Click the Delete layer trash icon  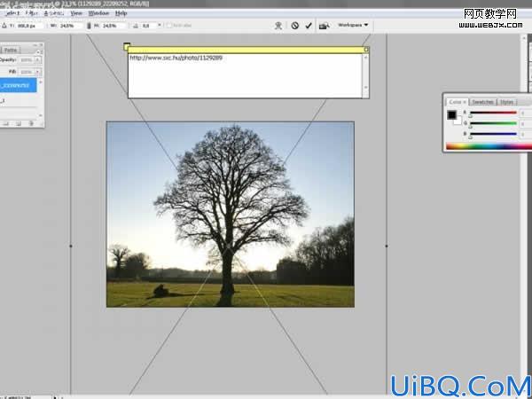(31, 123)
